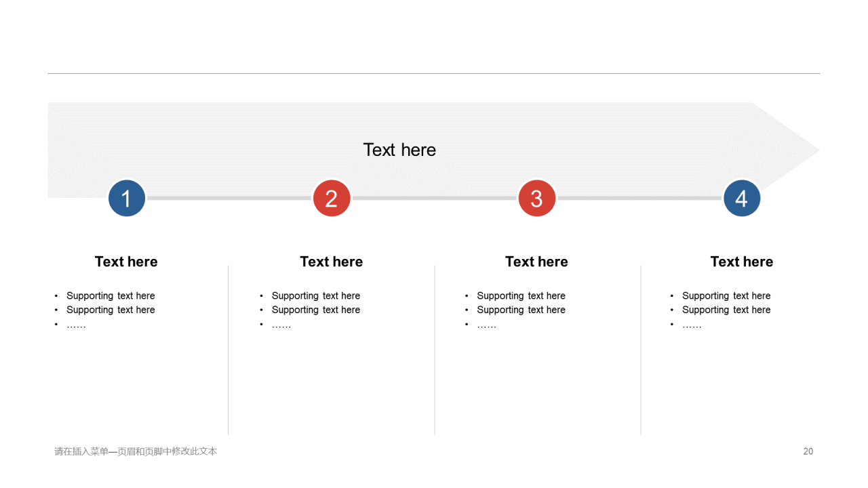Click first 'Supporting text here' bullet under circle 1
This screenshot has width=868, height=488.
[x=111, y=296]
